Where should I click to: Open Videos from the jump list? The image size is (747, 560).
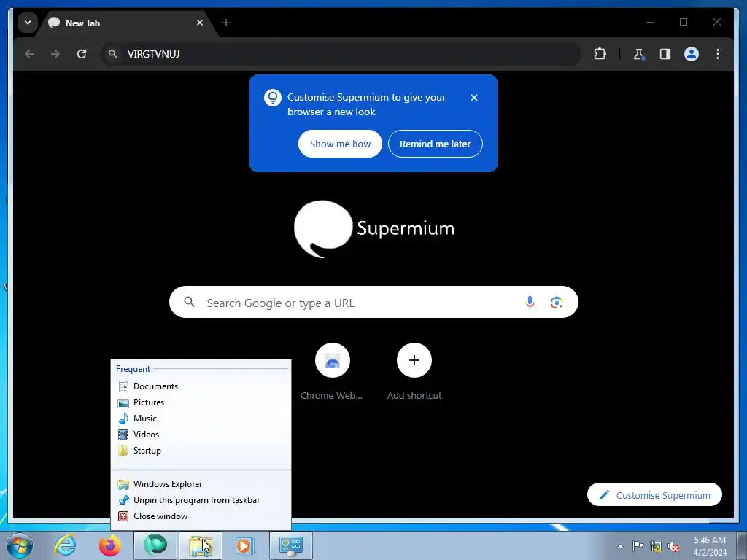click(x=201, y=435)
